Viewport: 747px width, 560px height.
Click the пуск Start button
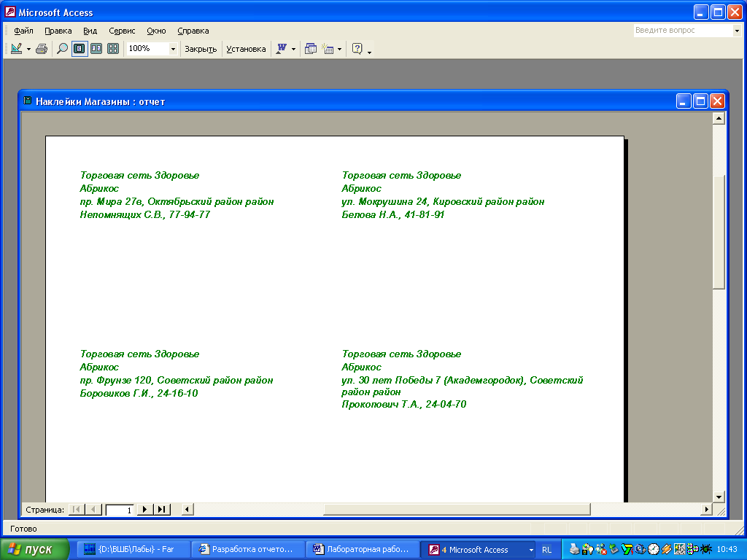[x=34, y=549]
